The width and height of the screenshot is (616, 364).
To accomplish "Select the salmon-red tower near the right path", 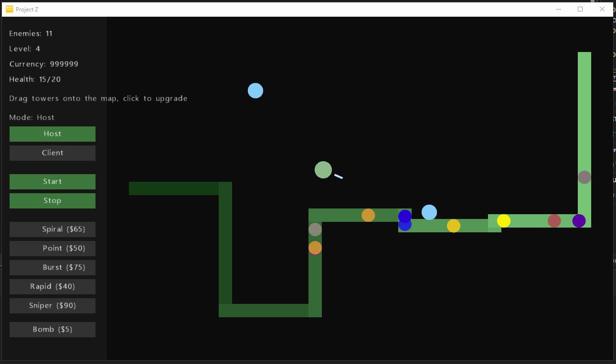I will (554, 220).
